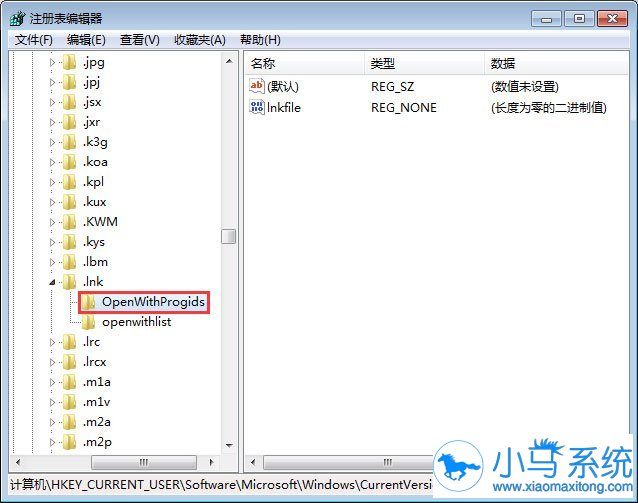Screen dimensions: 638x503
Task: Expand the .jpj registry key
Action: pos(52,83)
